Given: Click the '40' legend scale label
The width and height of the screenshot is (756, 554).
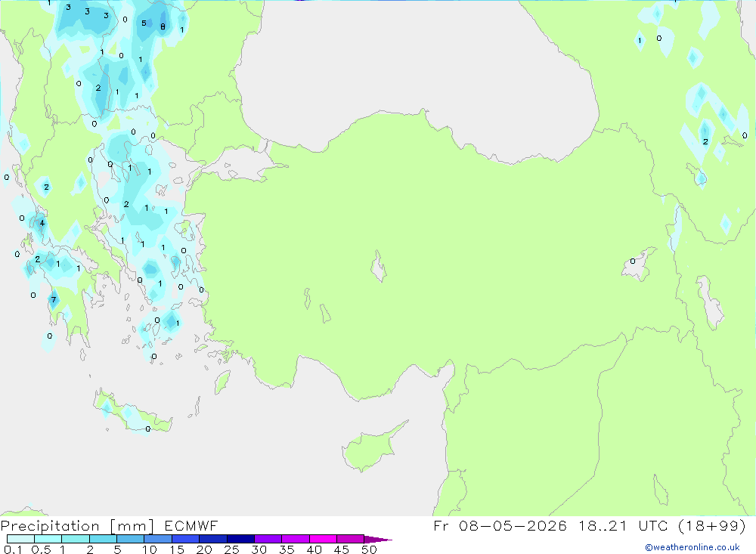Looking at the screenshot, I should tap(314, 549).
